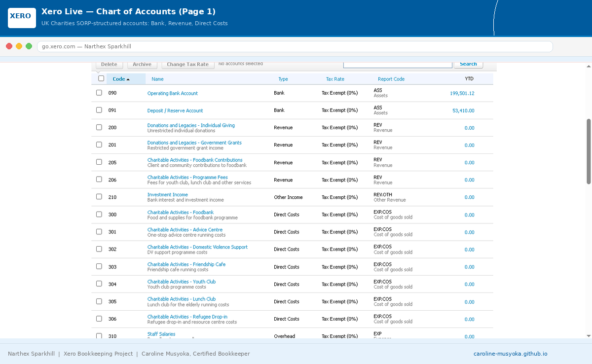The width and height of the screenshot is (592, 364).
Task: Click the scrollbar down arrow
Action: click(x=588, y=335)
